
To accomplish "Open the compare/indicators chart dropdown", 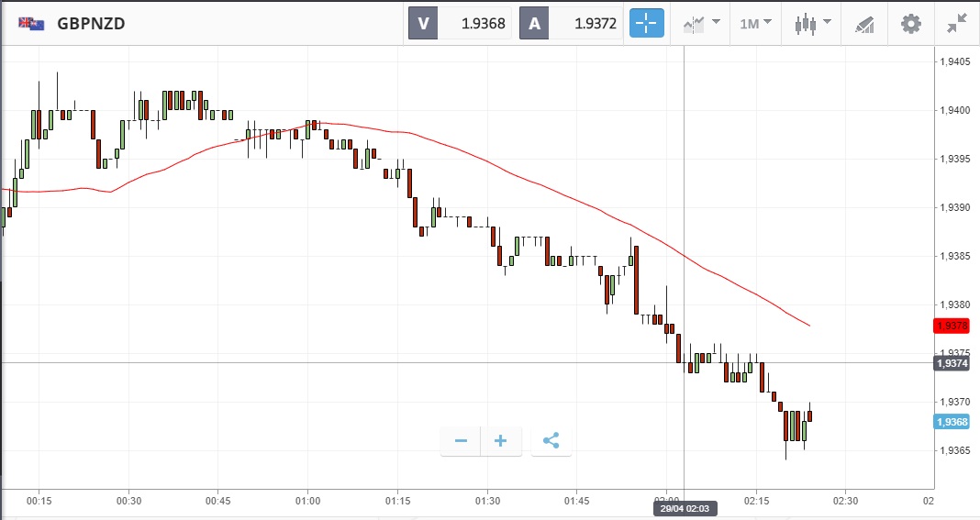I will (x=701, y=24).
